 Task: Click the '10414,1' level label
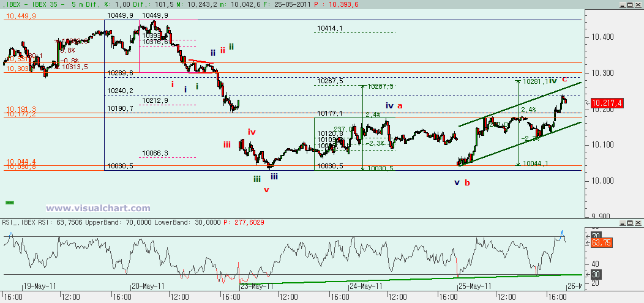[330, 28]
